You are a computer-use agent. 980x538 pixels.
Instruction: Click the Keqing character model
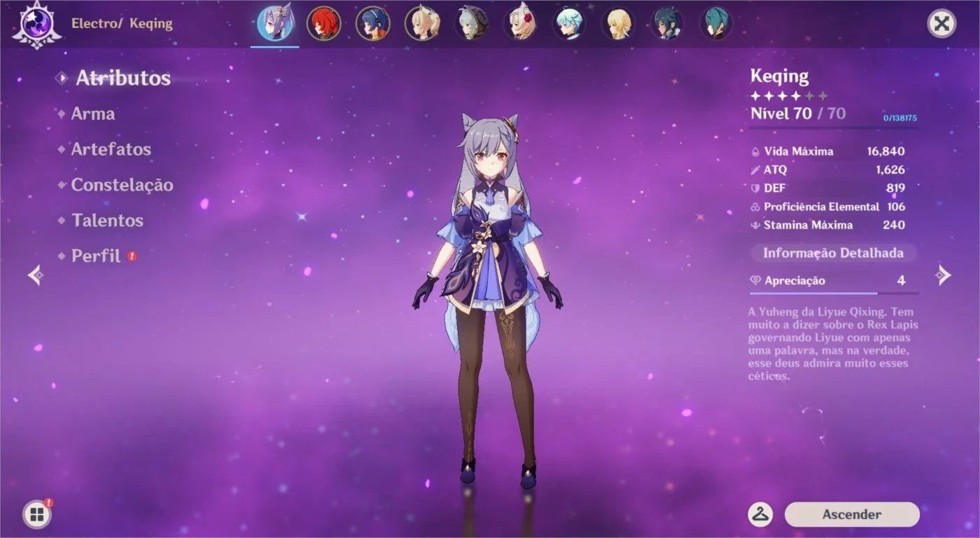(x=488, y=301)
